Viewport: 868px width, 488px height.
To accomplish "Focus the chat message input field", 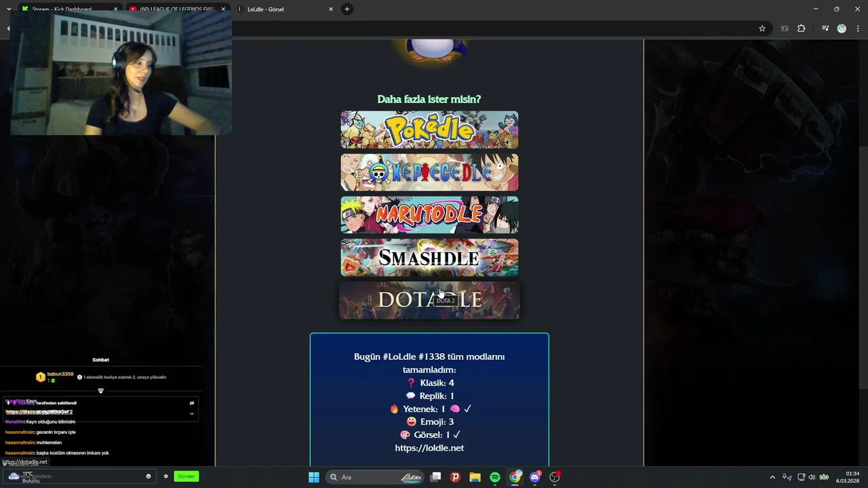I will [x=78, y=476].
